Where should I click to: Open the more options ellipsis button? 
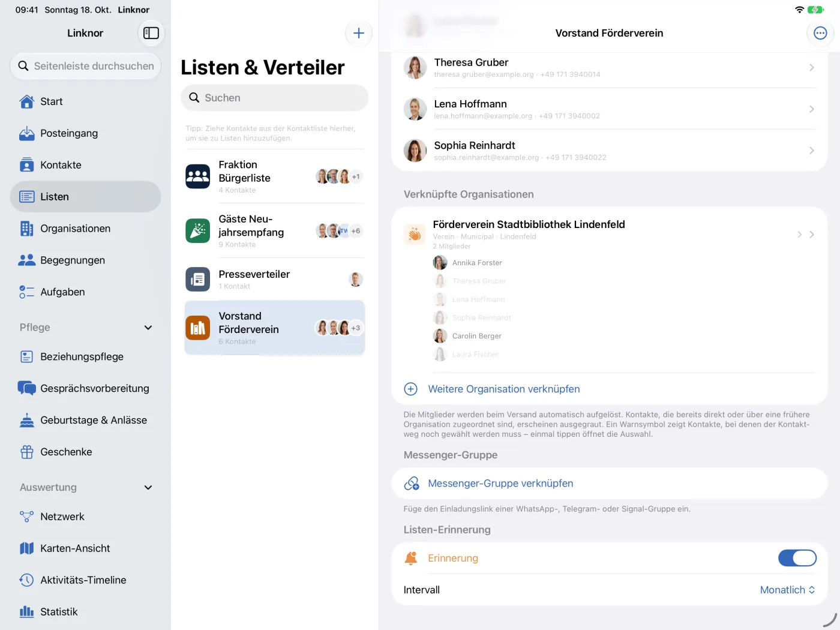tap(820, 33)
